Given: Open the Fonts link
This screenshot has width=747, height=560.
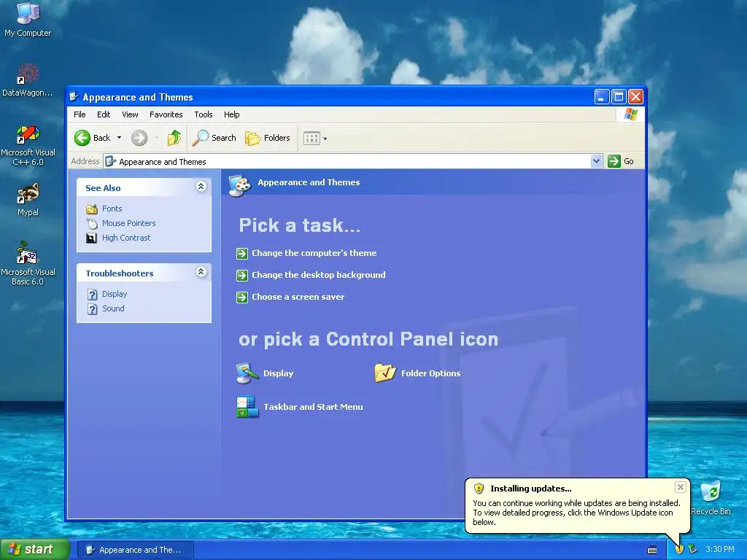Looking at the screenshot, I should point(112,209).
